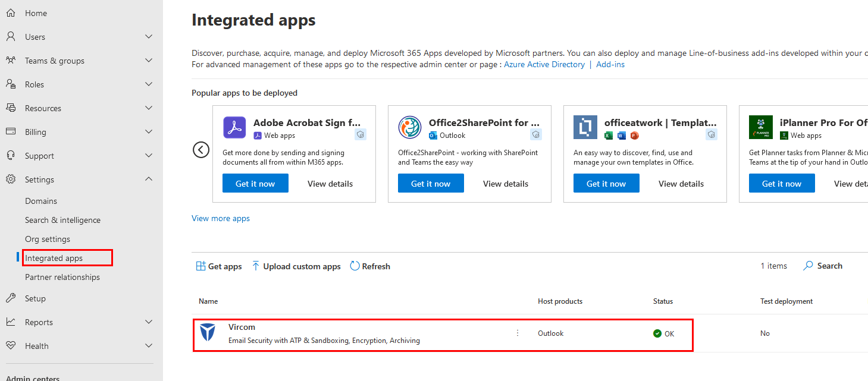Image resolution: width=868 pixels, height=381 pixels.
Task: Click Get apps button
Action: click(x=219, y=266)
